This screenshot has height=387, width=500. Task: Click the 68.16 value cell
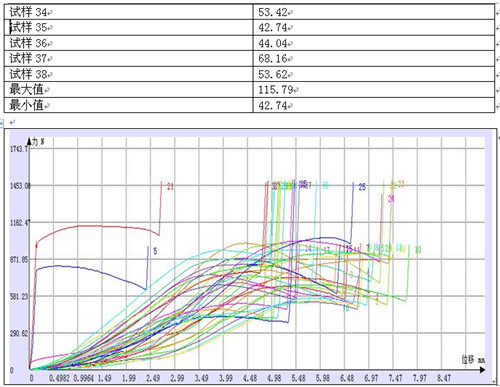pos(374,58)
